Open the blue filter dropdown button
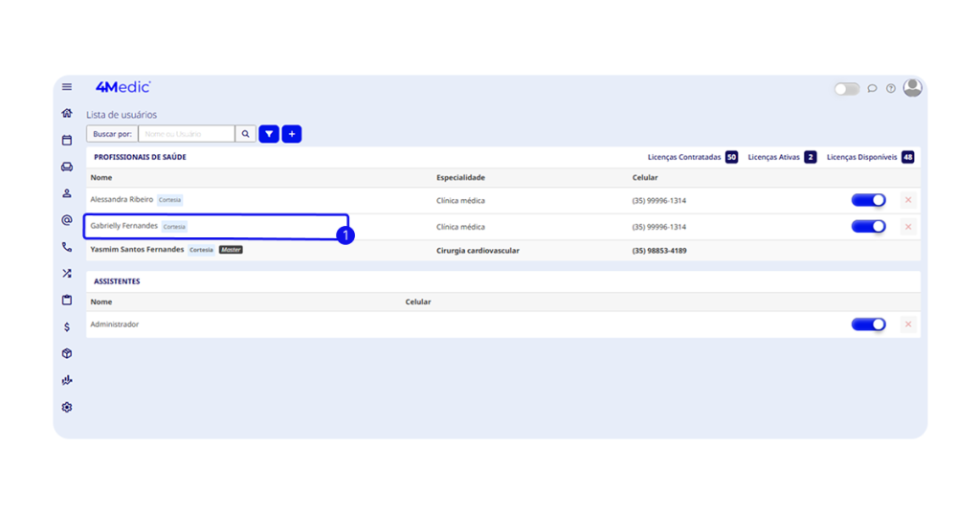The height and width of the screenshot is (514, 980). click(269, 134)
